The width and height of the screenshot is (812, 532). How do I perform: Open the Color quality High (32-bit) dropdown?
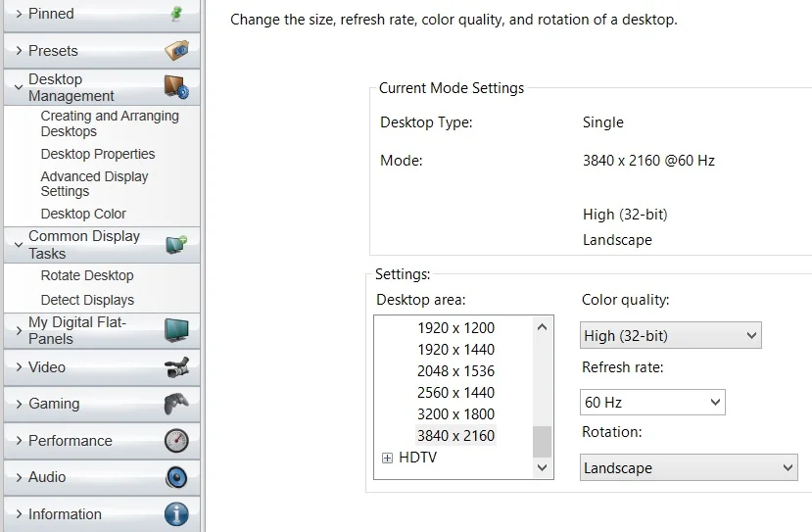tap(671, 335)
